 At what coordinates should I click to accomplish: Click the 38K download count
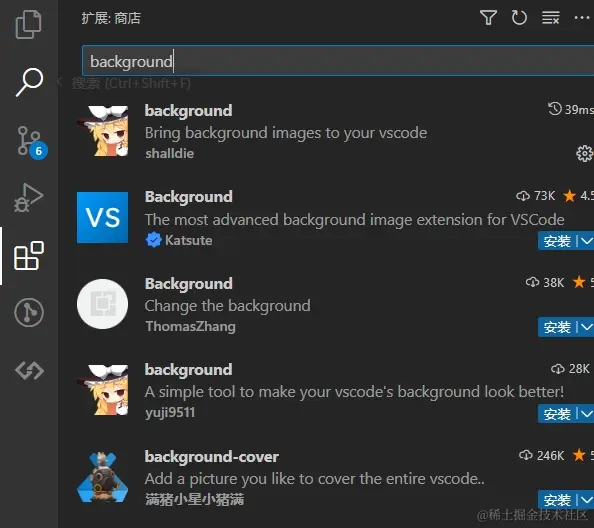coord(545,282)
